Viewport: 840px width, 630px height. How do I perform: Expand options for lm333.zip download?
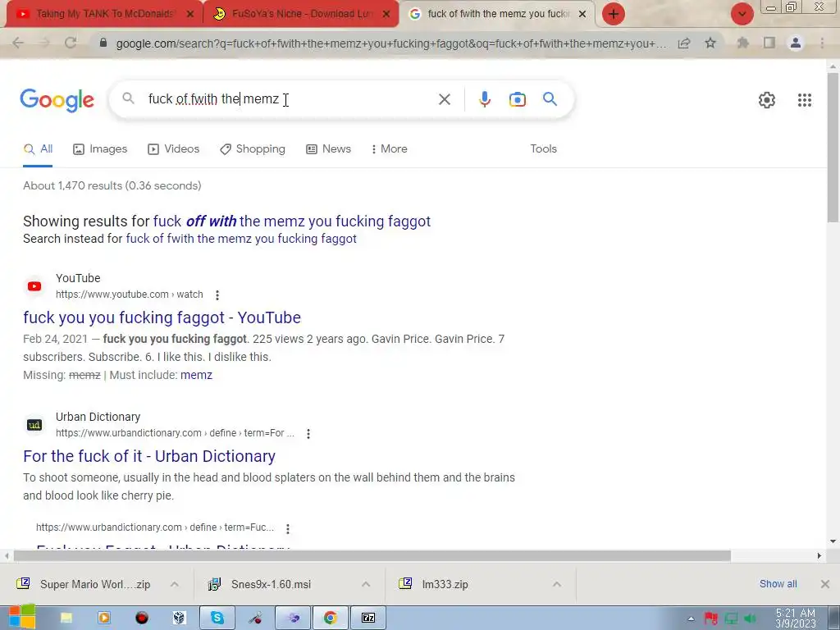[x=557, y=584]
